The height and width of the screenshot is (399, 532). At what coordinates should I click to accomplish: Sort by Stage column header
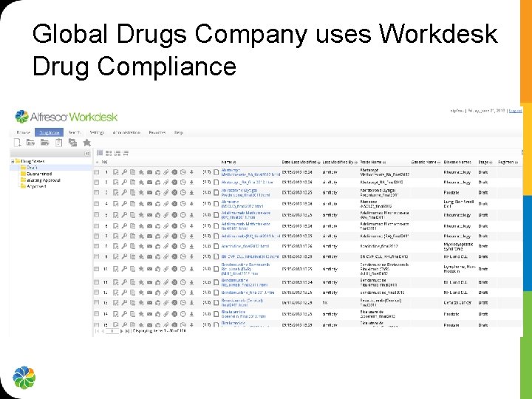click(485, 163)
